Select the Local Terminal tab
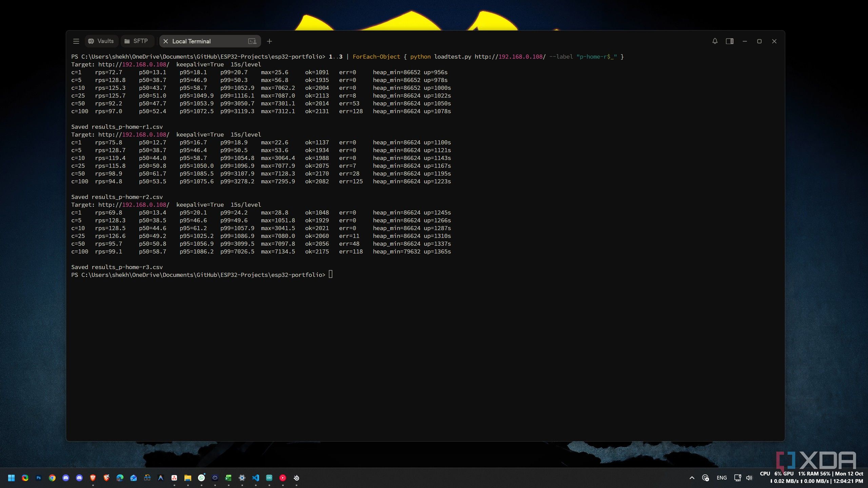Viewport: 868px width, 488px height. click(x=210, y=41)
